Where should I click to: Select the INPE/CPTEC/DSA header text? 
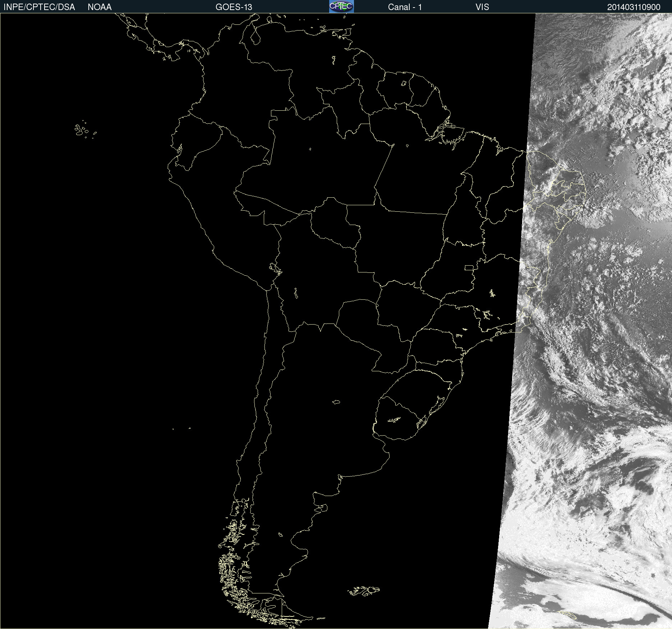coord(39,7)
